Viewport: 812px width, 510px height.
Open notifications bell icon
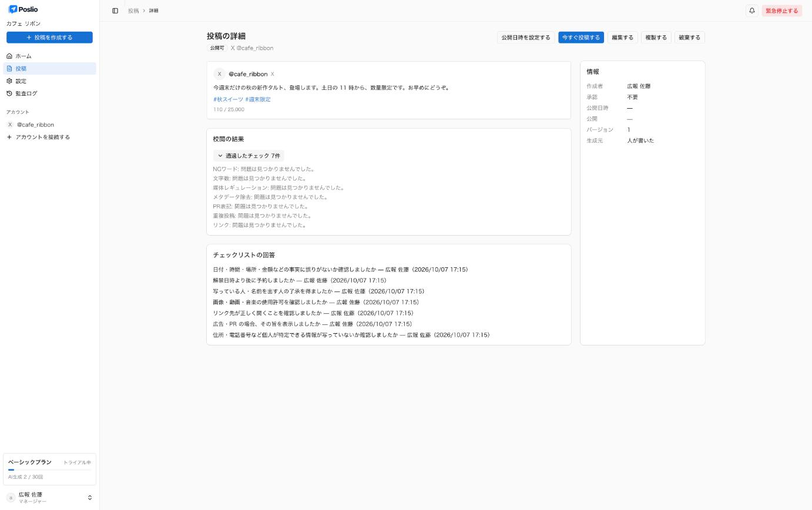point(751,11)
